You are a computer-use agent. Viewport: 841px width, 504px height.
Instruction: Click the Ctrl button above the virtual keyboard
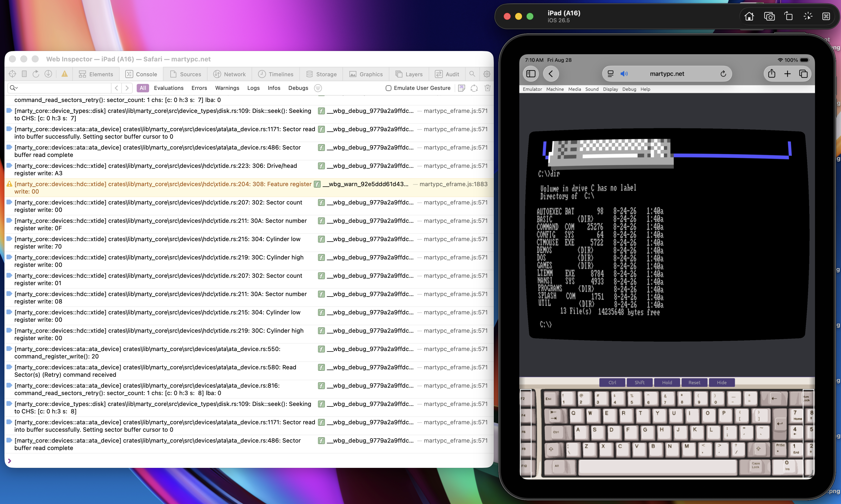[612, 382]
